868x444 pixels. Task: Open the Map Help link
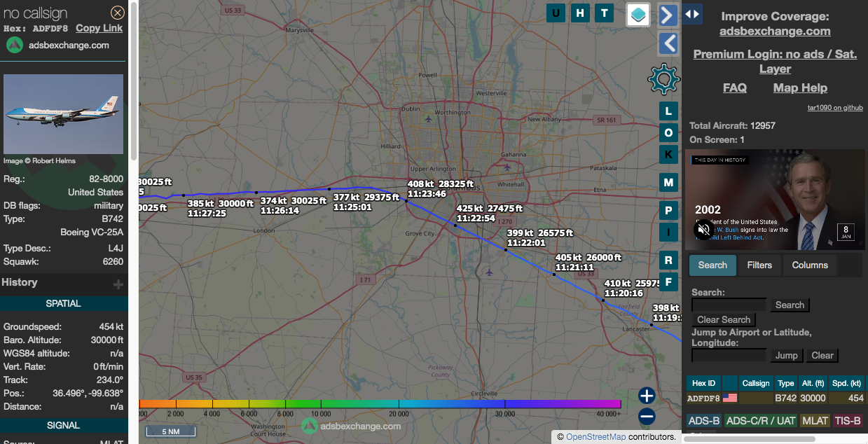click(800, 88)
